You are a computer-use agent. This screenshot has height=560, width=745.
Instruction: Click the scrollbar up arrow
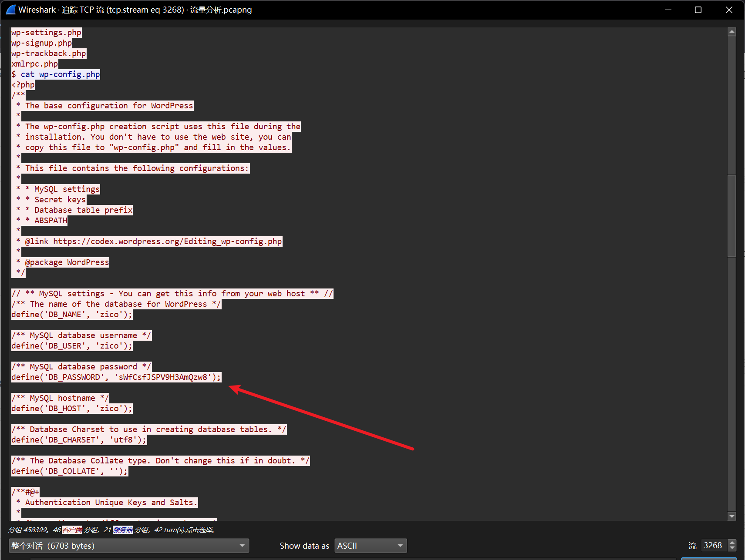732,32
